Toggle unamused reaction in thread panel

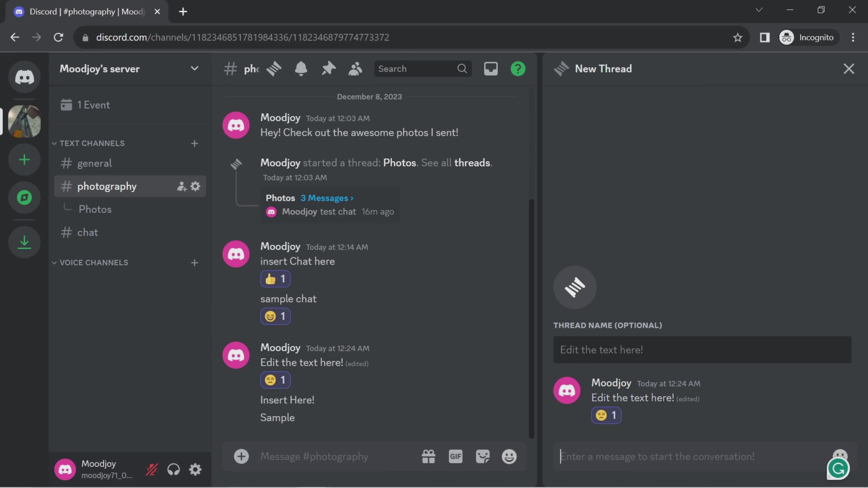click(606, 415)
